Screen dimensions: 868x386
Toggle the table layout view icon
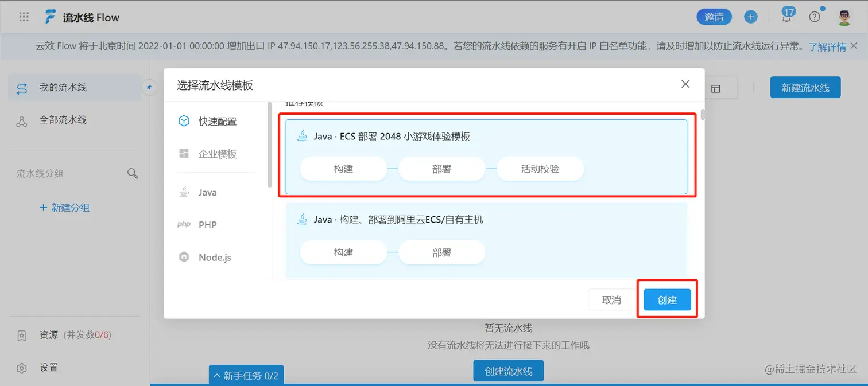coord(715,88)
